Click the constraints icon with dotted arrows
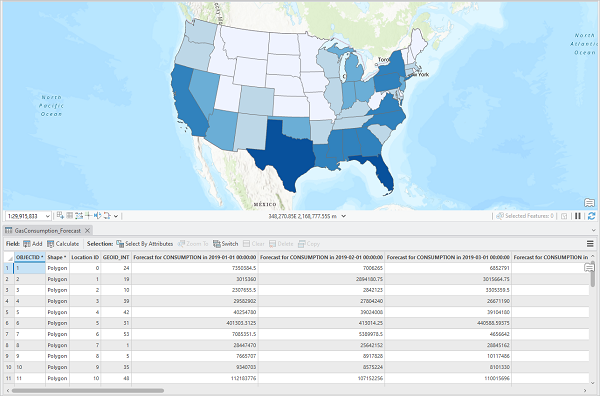The width and height of the screenshot is (600, 396). [x=79, y=216]
